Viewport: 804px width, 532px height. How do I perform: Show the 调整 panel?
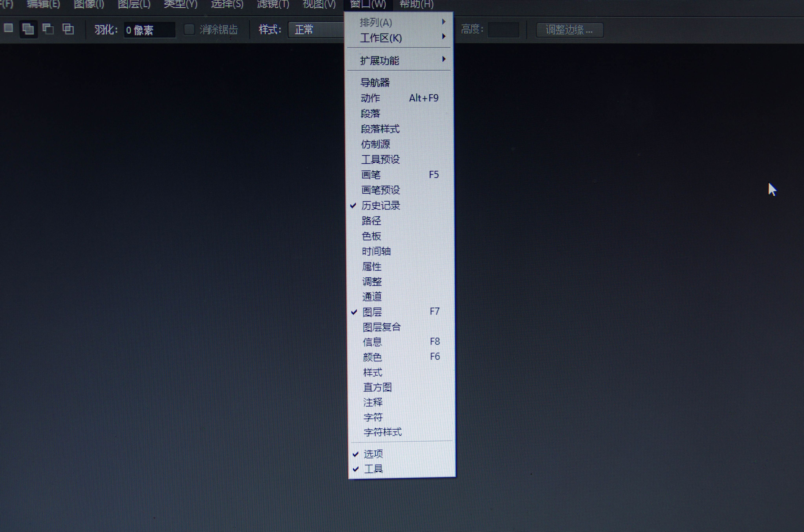coord(400,282)
